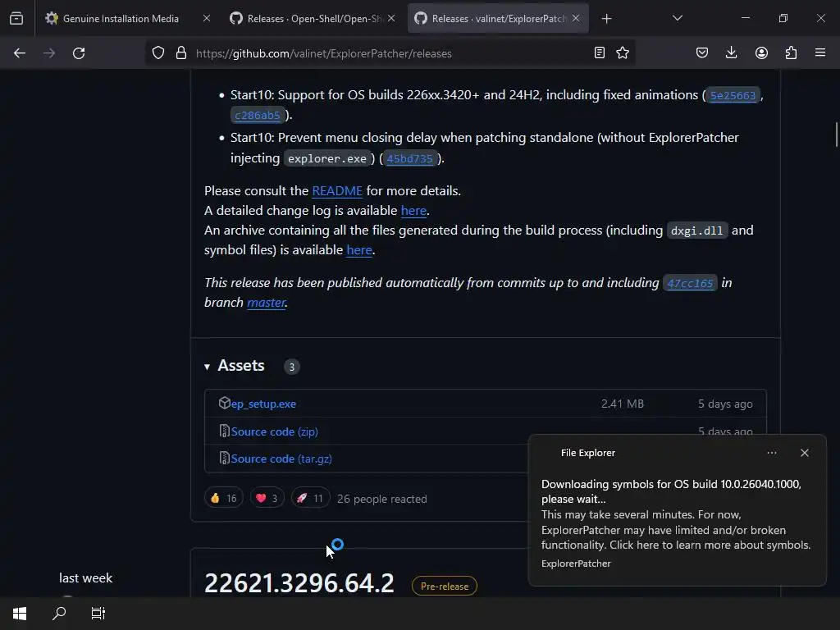The image size is (840, 630).
Task: Open commit link 45bd735
Action: click(x=409, y=158)
